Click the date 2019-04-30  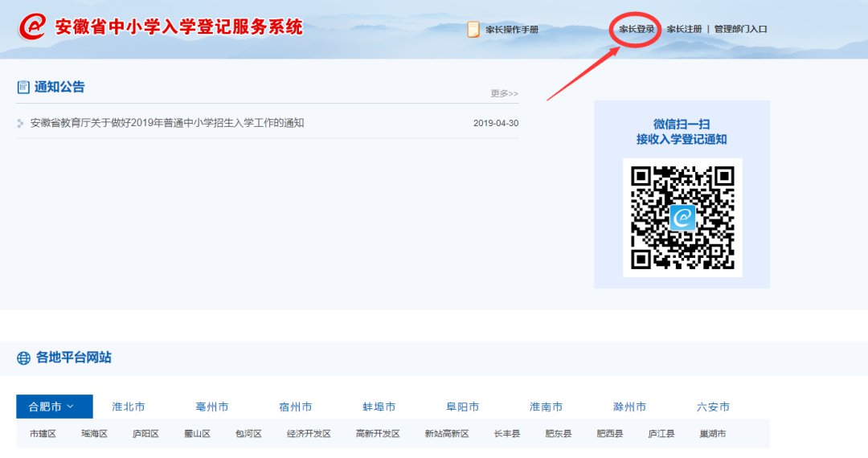tap(496, 124)
